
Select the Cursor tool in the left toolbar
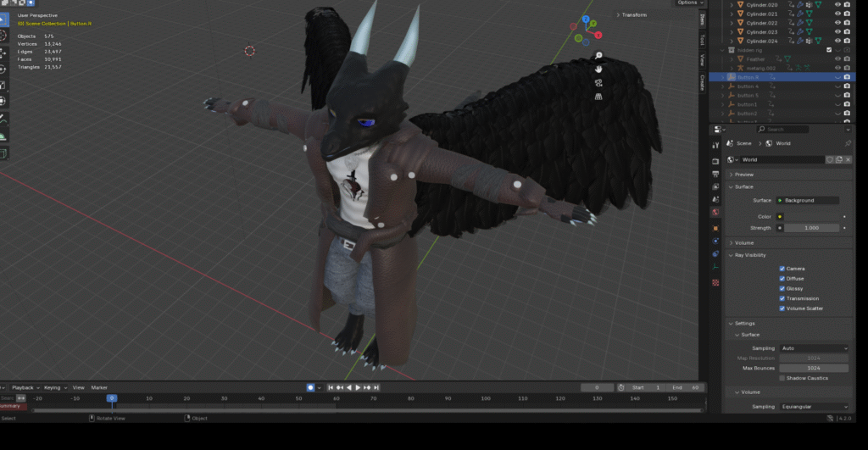3,36
